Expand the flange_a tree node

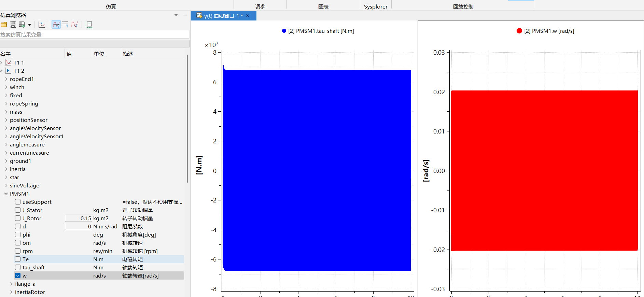tap(11, 284)
